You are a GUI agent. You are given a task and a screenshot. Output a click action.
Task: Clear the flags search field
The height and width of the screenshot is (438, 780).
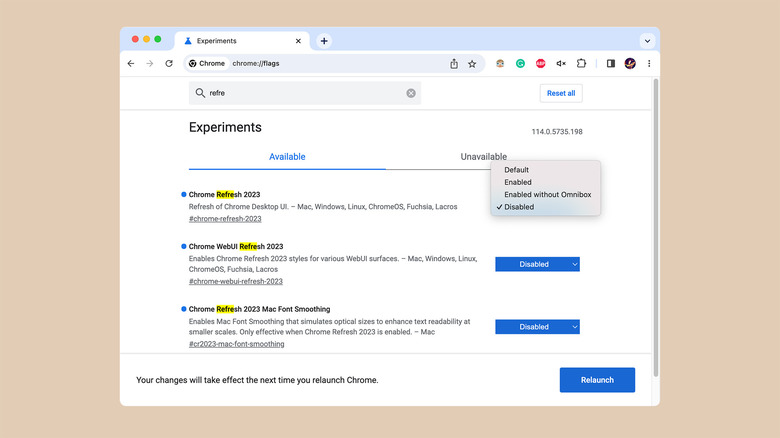(411, 93)
